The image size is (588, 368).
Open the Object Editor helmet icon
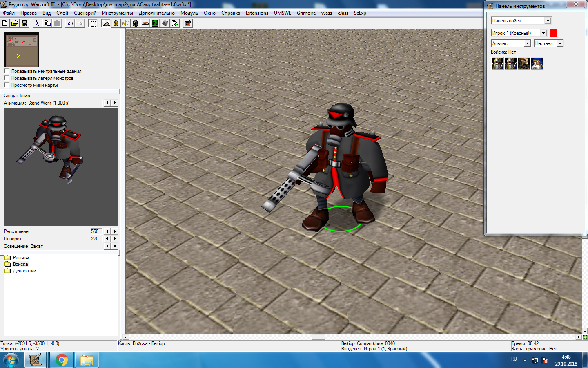136,23
